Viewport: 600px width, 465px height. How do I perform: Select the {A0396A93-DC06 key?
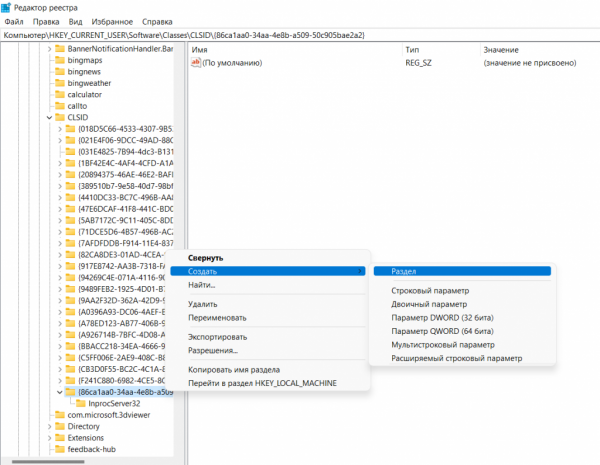(122, 312)
